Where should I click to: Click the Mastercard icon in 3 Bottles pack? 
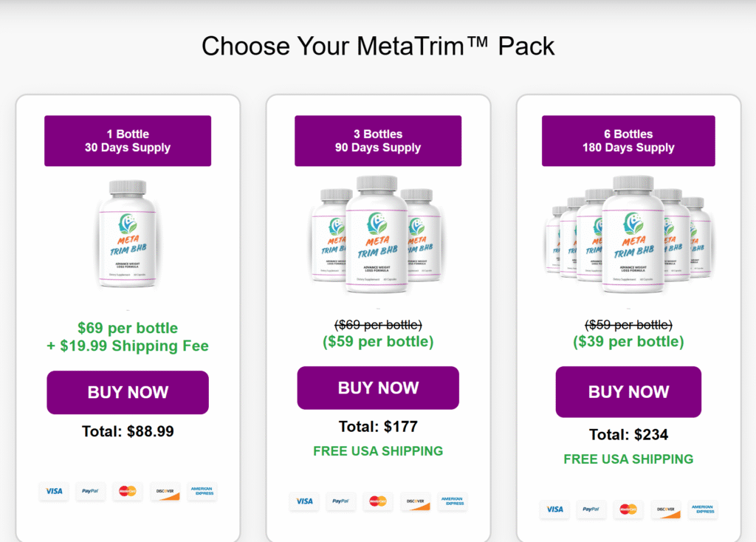tap(378, 501)
